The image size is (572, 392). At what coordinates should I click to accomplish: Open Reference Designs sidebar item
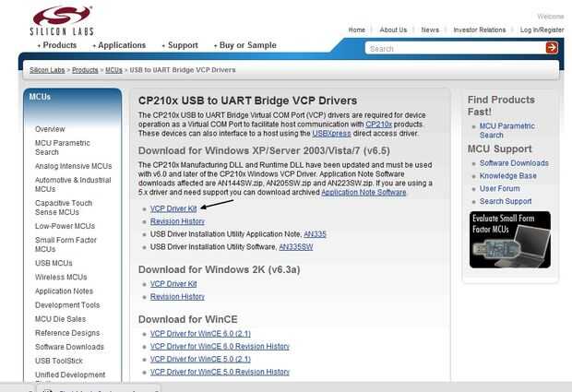point(67,333)
